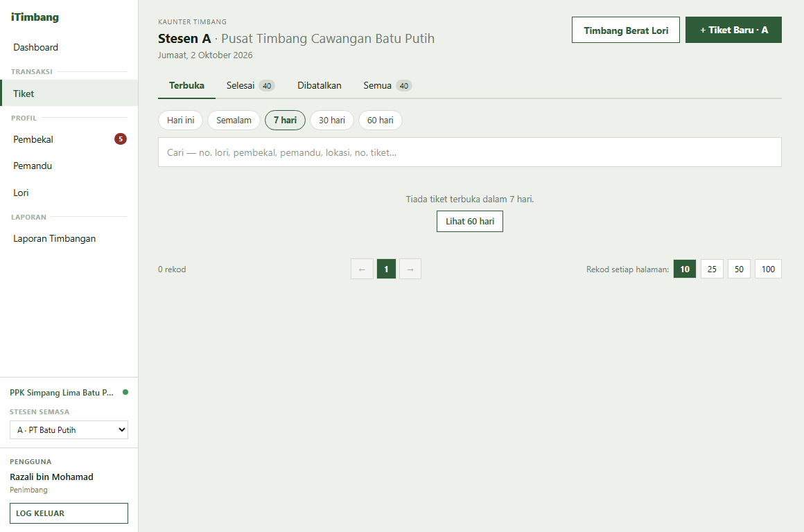The width and height of the screenshot is (804, 532).
Task: Click the iTimbang logo
Action: [35, 17]
